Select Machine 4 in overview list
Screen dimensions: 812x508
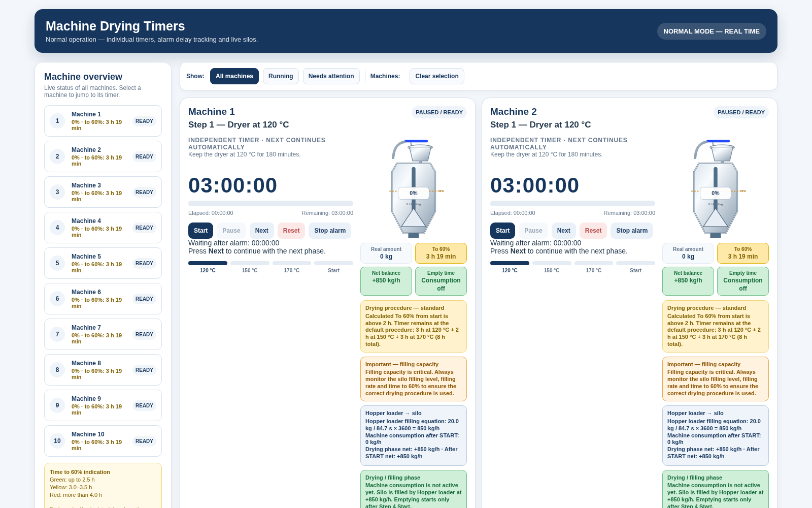pyautogui.click(x=103, y=228)
